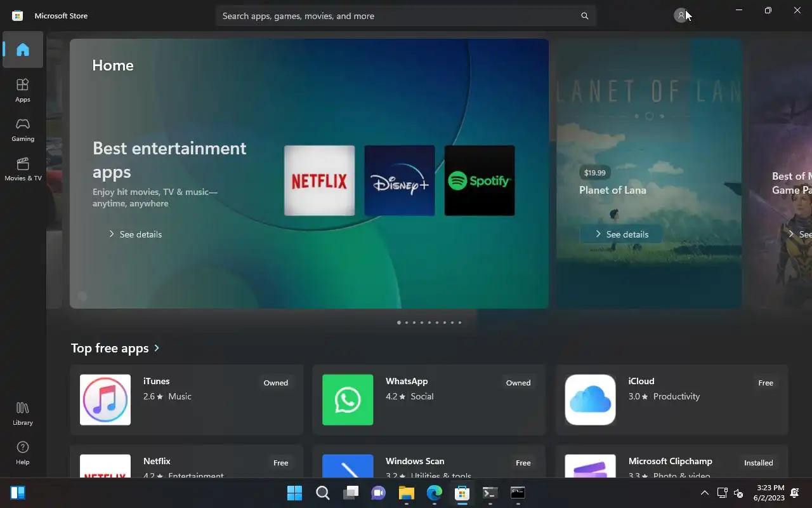Image resolution: width=812 pixels, height=508 pixels.
Task: Open the Windows Scan app icon
Action: 348,466
